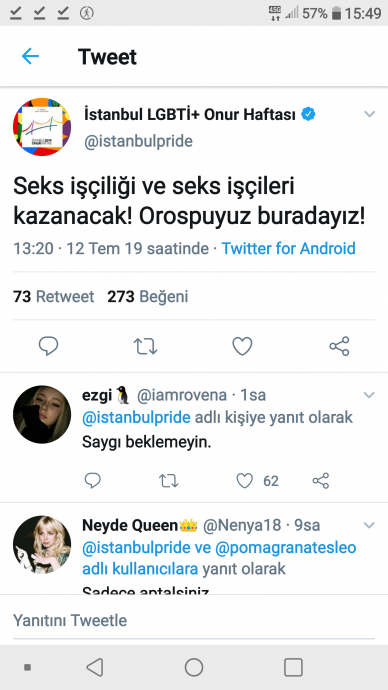Open the main tweet's options chevron
This screenshot has width=388, height=690.
coord(370,114)
